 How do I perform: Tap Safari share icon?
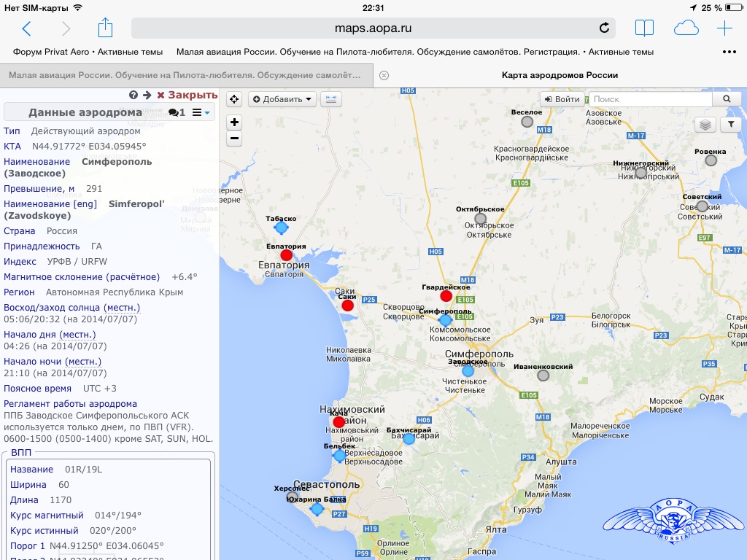pyautogui.click(x=106, y=28)
